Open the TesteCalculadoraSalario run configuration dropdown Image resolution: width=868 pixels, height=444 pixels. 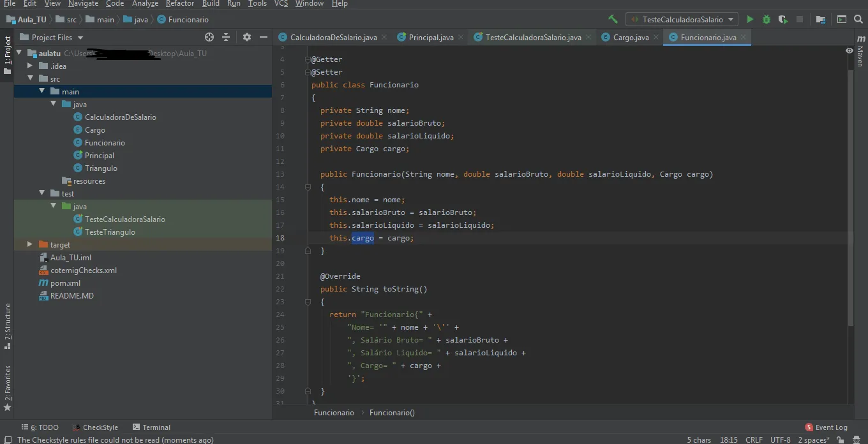[x=682, y=20]
